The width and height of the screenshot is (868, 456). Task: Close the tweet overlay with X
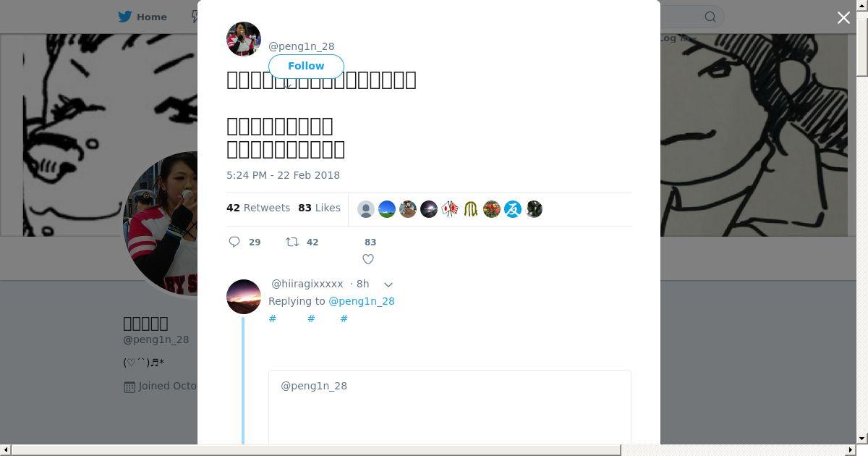tap(843, 17)
